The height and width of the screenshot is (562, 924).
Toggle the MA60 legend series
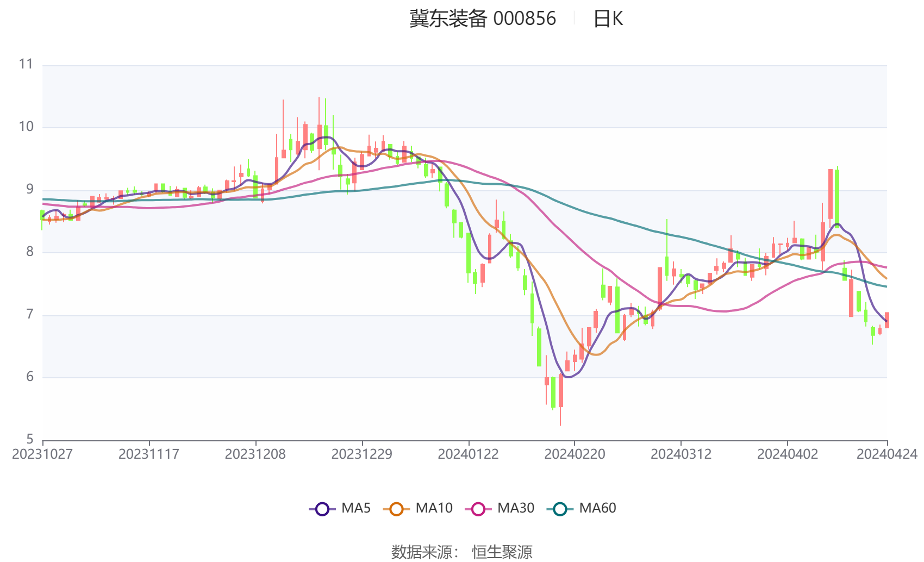pos(582,508)
